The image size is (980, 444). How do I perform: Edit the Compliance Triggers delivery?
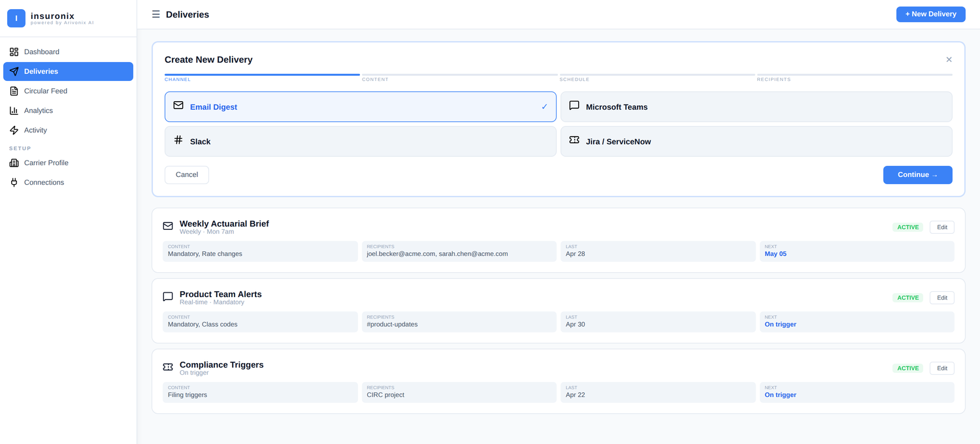click(x=942, y=368)
